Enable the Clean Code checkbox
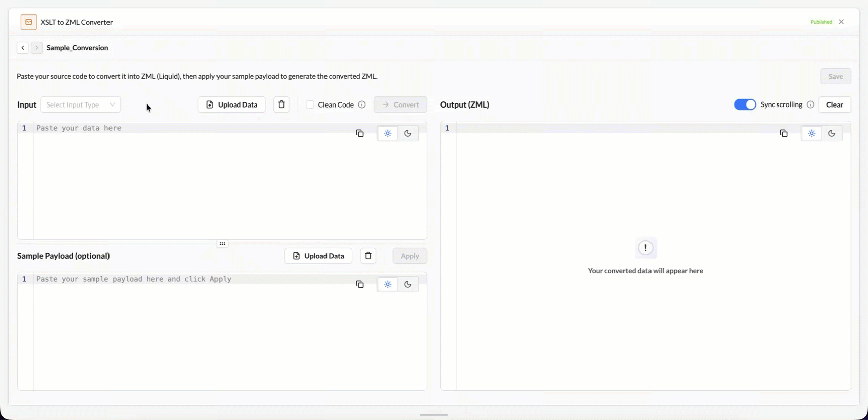This screenshot has width=868, height=420. [310, 104]
